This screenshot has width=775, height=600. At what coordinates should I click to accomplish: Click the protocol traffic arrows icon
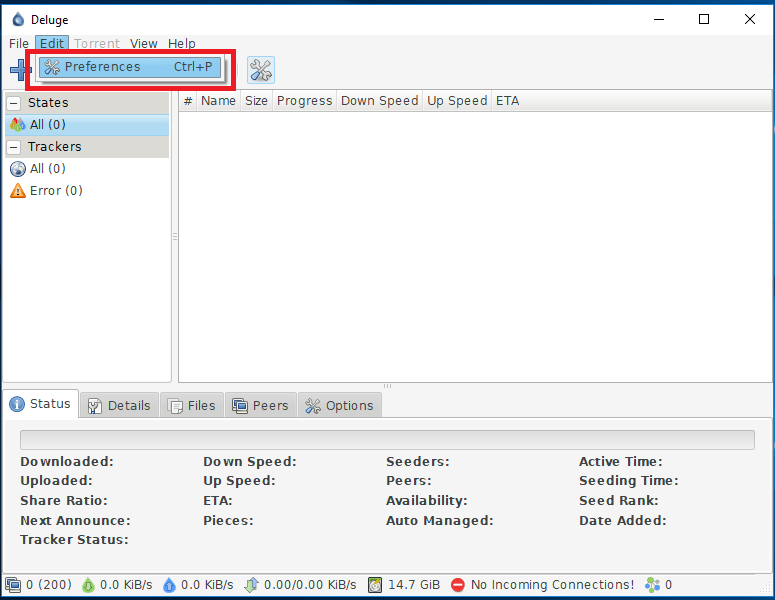coord(252,585)
